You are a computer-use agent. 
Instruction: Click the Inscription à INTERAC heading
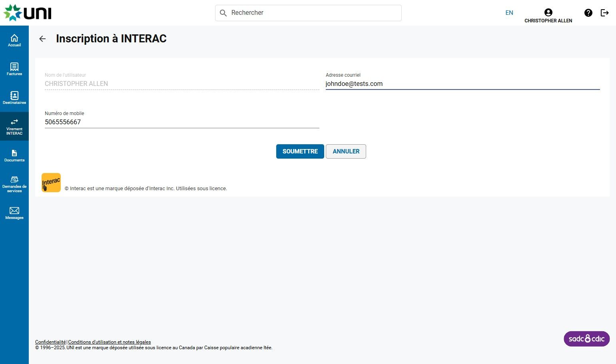111,39
